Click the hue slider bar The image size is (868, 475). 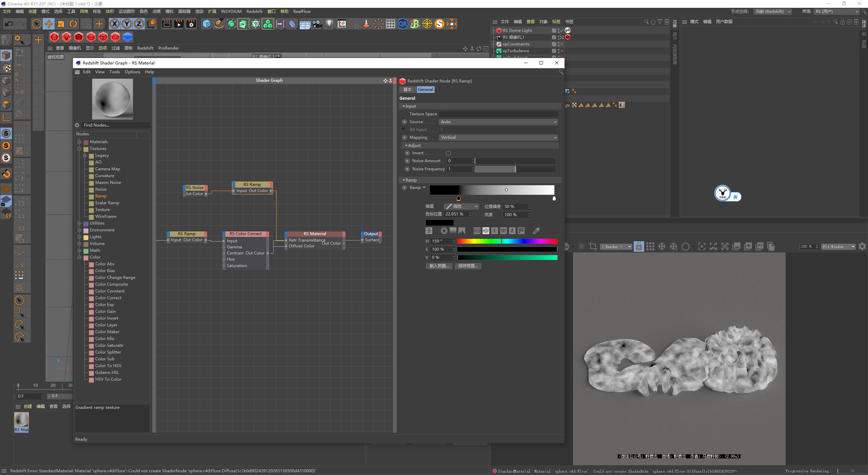pyautogui.click(x=507, y=241)
